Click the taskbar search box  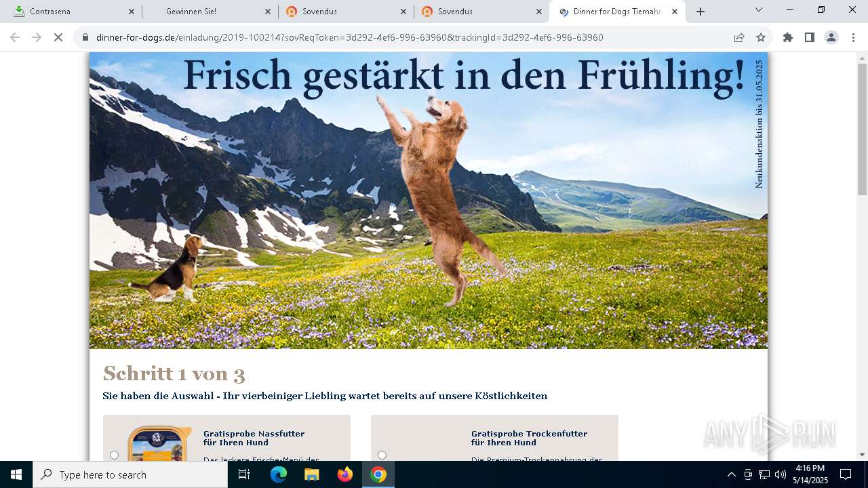click(x=130, y=474)
